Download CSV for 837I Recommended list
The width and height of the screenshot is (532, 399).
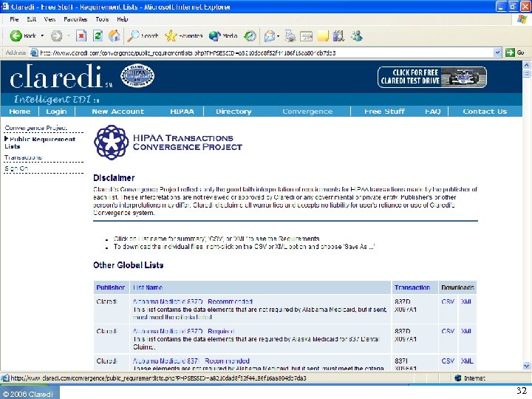448,361
